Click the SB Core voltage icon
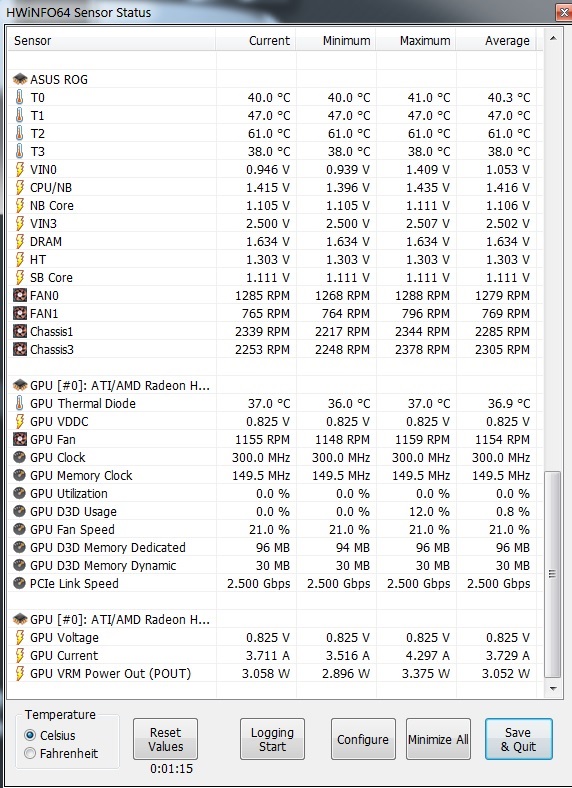The image size is (572, 788). click(x=20, y=277)
